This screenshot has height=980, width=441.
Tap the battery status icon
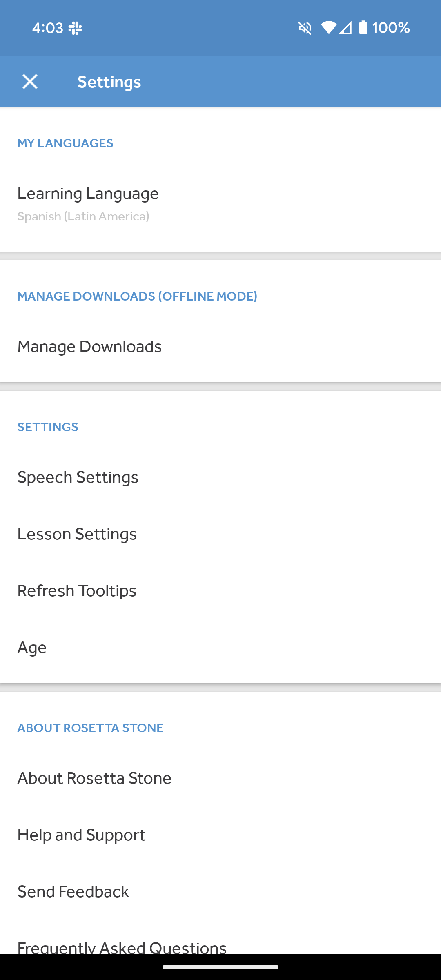pyautogui.click(x=363, y=28)
